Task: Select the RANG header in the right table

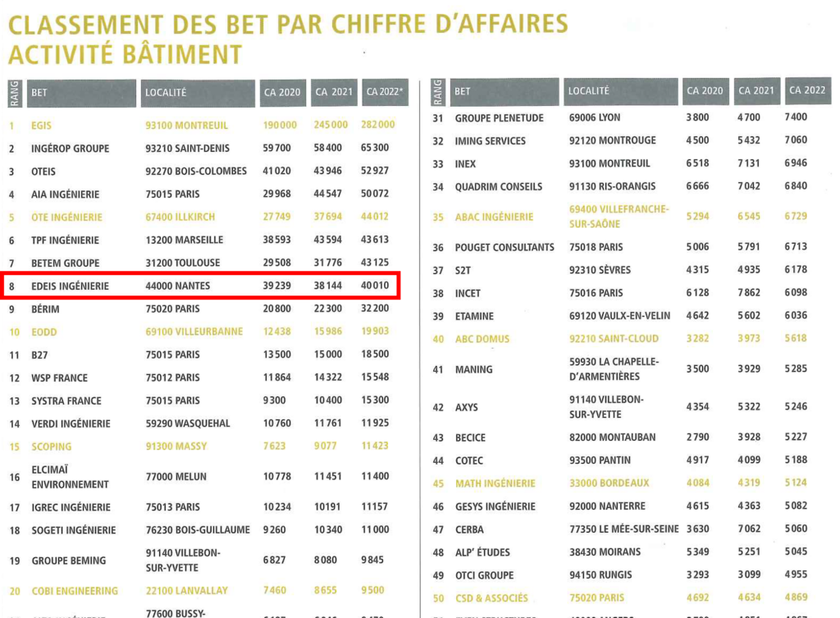Action: pos(437,92)
